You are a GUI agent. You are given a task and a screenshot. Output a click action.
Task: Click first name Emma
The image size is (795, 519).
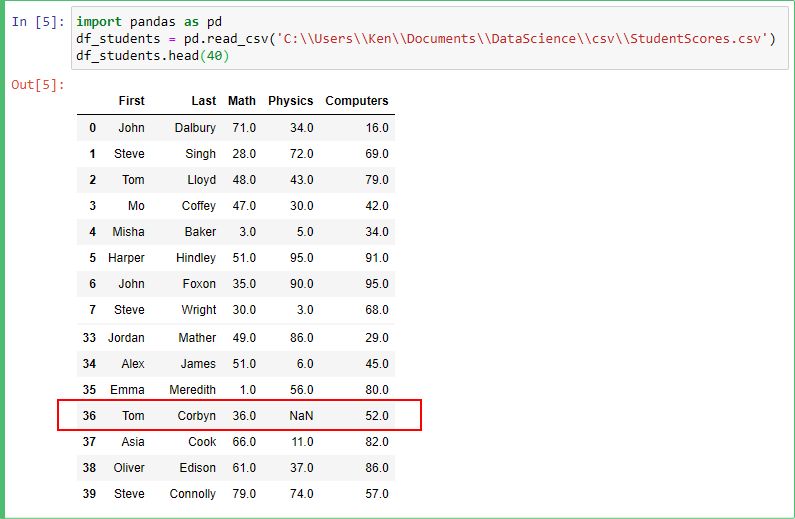[x=127, y=390]
